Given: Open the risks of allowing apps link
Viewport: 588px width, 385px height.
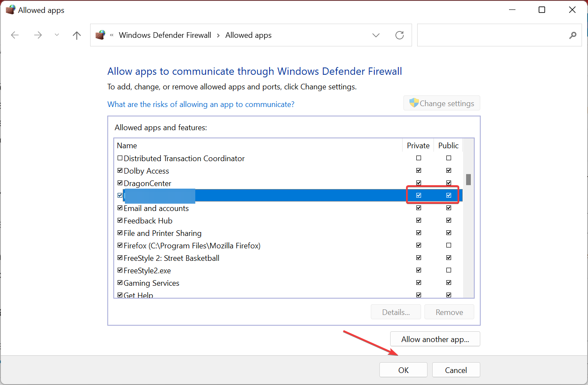Looking at the screenshot, I should tap(200, 104).
